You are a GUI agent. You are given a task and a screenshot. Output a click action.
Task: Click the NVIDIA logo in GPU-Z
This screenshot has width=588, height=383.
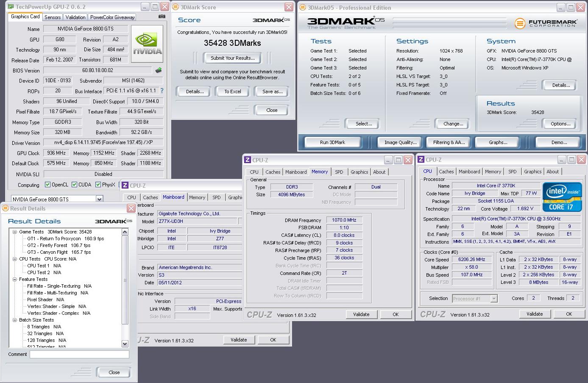pos(147,44)
